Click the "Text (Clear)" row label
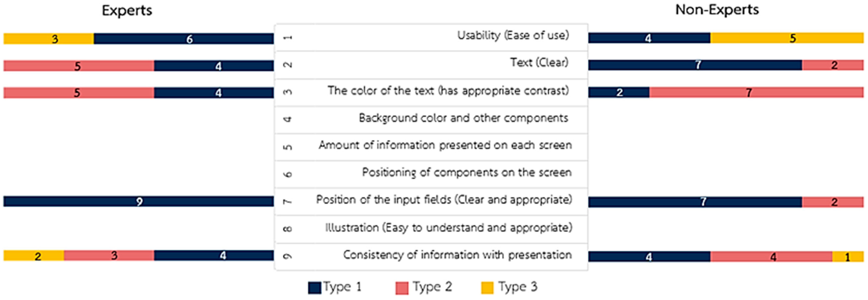Image resolution: width=868 pixels, height=300 pixels. (x=539, y=63)
